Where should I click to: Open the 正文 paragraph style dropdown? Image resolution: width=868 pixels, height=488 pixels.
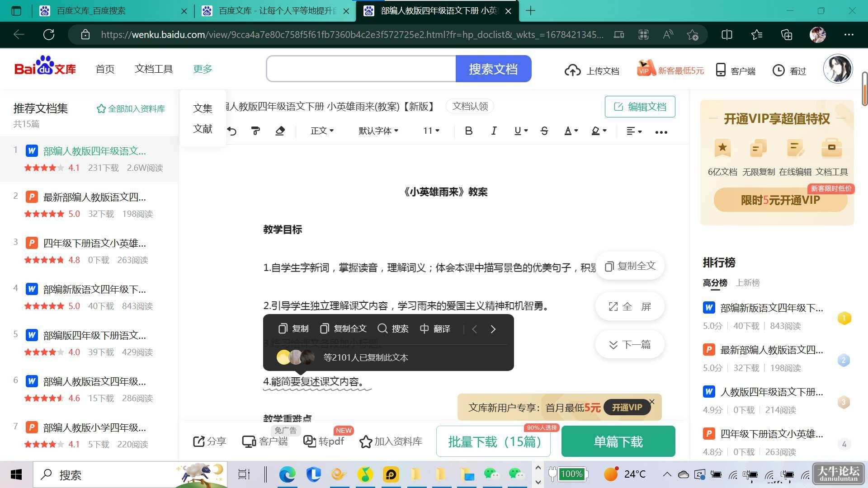pos(322,131)
